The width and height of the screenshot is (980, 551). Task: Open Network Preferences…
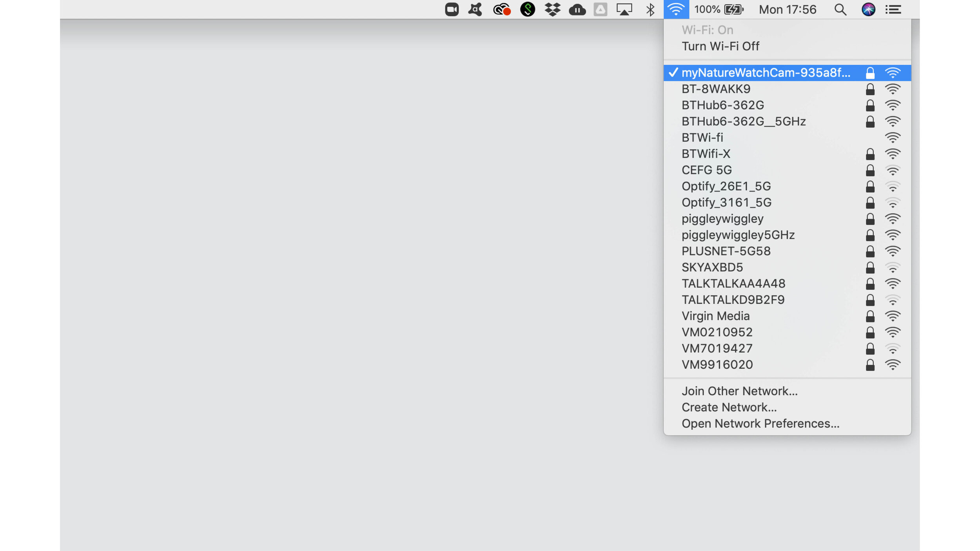click(x=787, y=424)
